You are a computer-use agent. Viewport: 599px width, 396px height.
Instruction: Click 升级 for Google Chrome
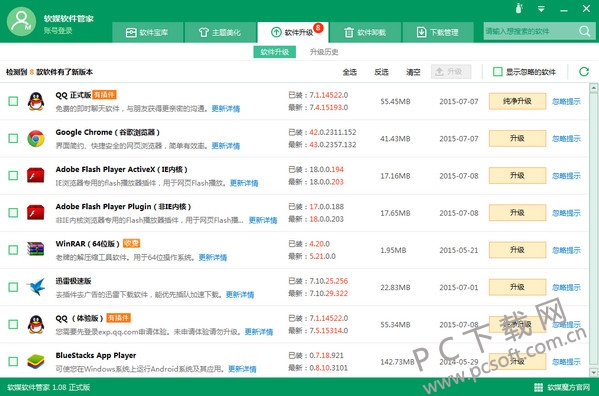(x=517, y=138)
